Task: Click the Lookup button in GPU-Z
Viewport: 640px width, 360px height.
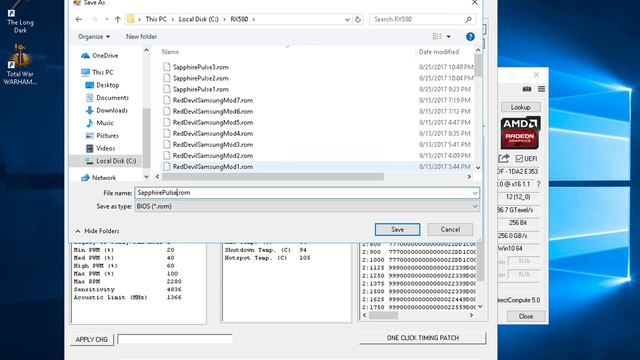Action: (x=520, y=107)
